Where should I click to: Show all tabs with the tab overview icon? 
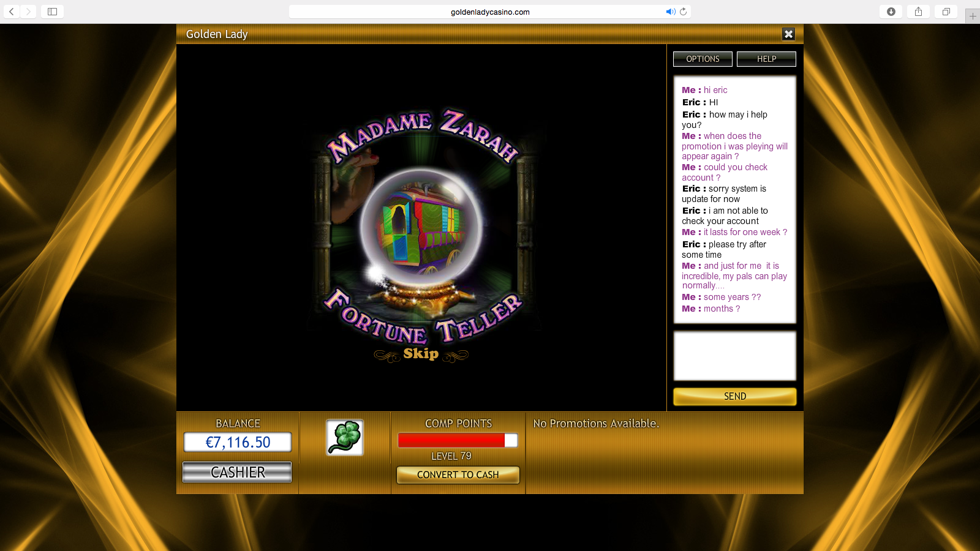pyautogui.click(x=946, y=12)
